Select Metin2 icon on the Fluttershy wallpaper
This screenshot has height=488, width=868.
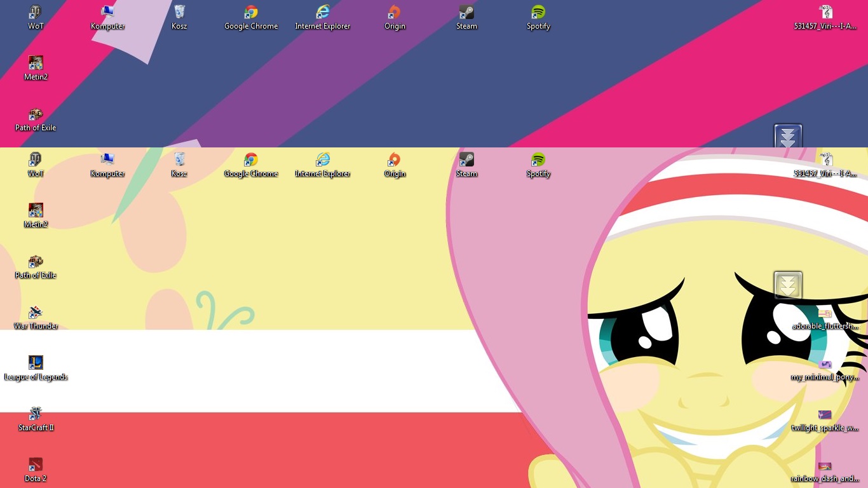coord(36,215)
